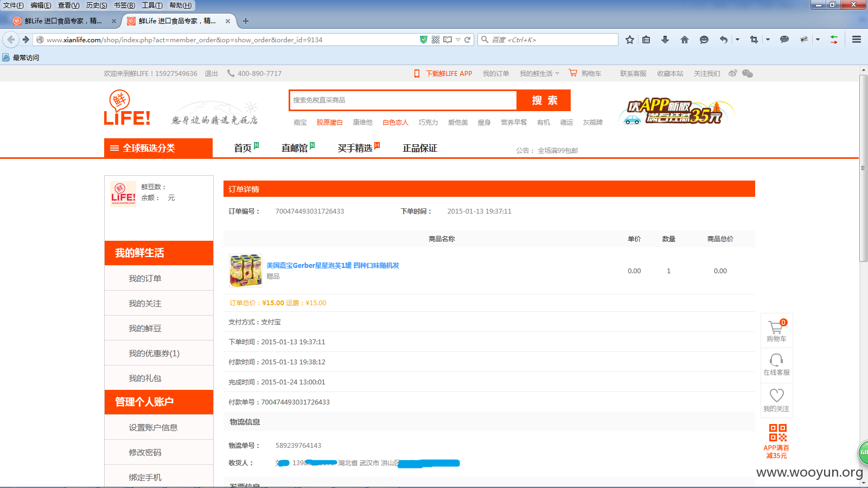Open 编辑 menu
868x488 pixels.
coord(41,5)
